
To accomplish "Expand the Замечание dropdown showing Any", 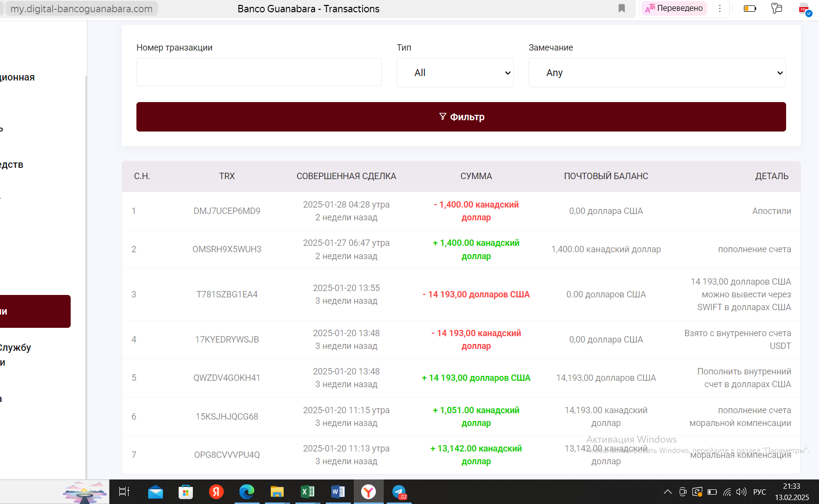I will (657, 73).
